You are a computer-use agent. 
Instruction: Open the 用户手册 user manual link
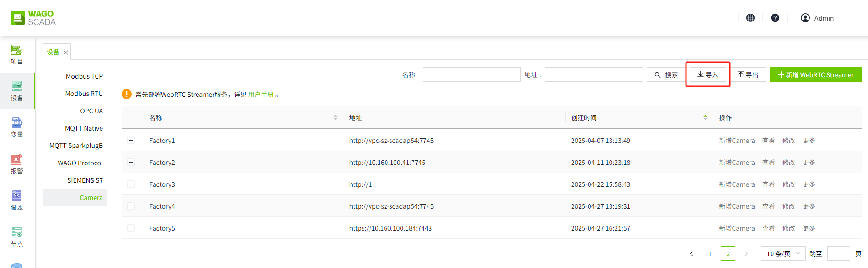click(261, 95)
